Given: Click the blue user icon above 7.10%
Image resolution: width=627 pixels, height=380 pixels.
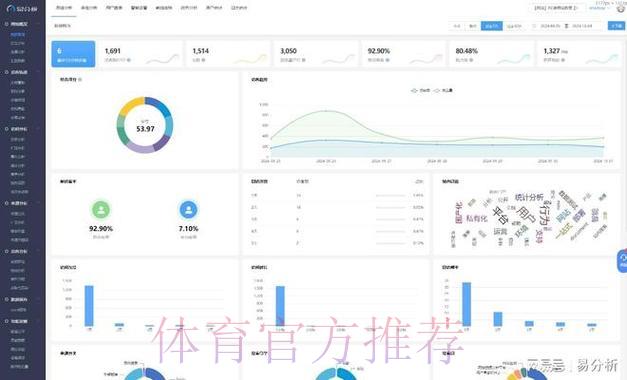Looking at the screenshot, I should tap(188, 210).
